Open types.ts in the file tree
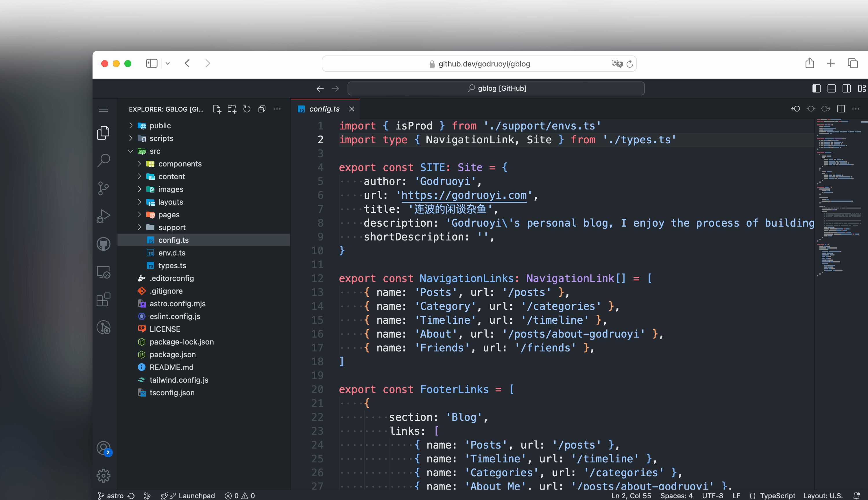The image size is (868, 500). tap(204, 265)
